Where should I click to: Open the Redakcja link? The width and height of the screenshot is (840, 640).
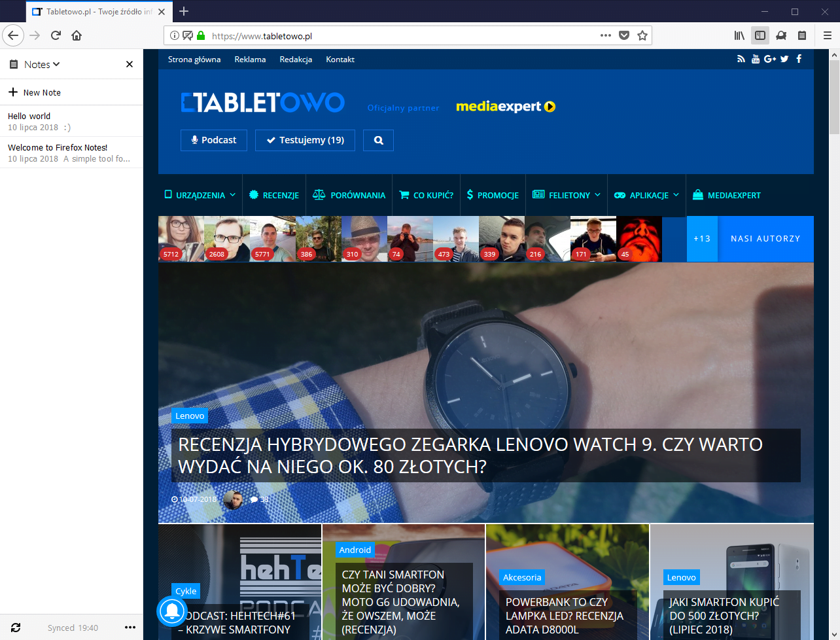click(x=296, y=59)
